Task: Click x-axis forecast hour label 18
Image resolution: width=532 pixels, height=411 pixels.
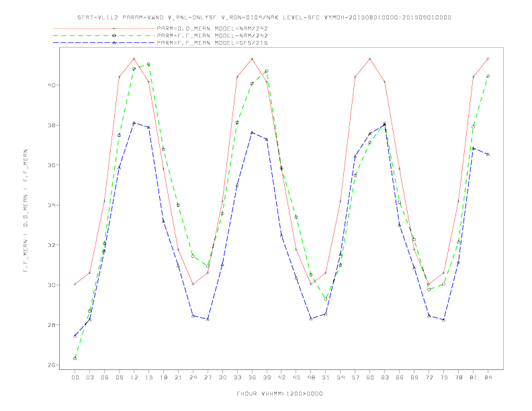Action: pyautogui.click(x=163, y=377)
